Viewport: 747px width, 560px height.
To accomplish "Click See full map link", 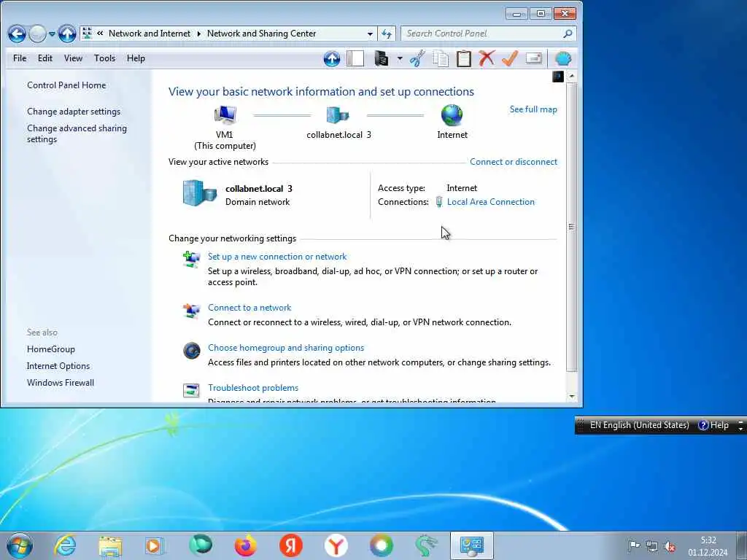I will [533, 109].
